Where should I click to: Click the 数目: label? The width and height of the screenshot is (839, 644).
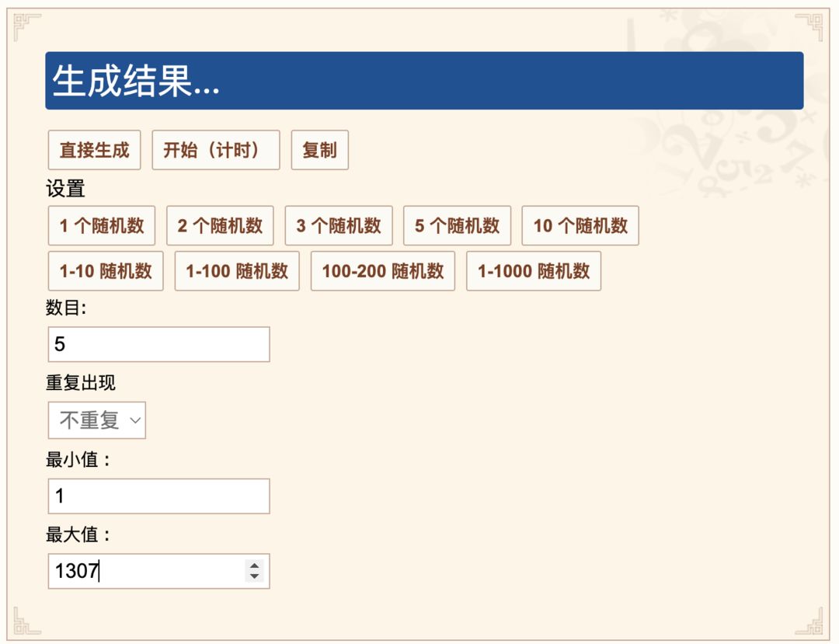point(66,308)
